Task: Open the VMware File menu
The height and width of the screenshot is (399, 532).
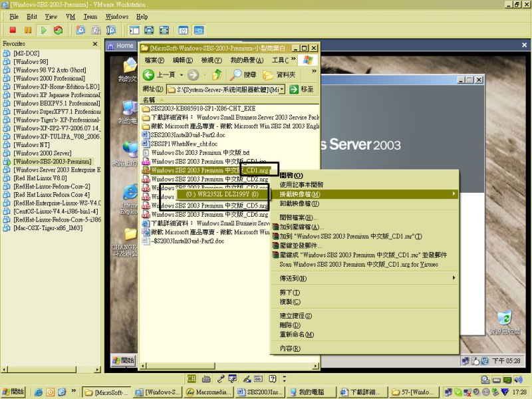Action: pyautogui.click(x=14, y=17)
